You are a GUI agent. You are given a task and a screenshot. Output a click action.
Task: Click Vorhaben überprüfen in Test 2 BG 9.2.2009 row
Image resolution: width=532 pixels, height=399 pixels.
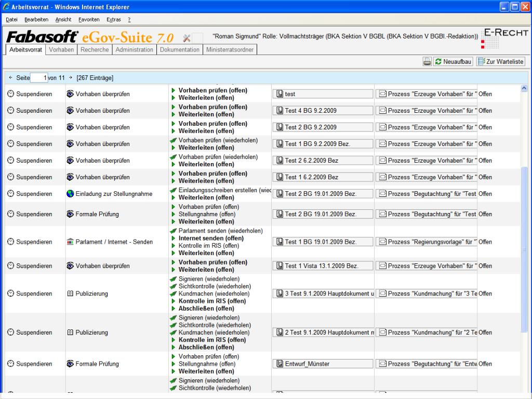point(102,127)
